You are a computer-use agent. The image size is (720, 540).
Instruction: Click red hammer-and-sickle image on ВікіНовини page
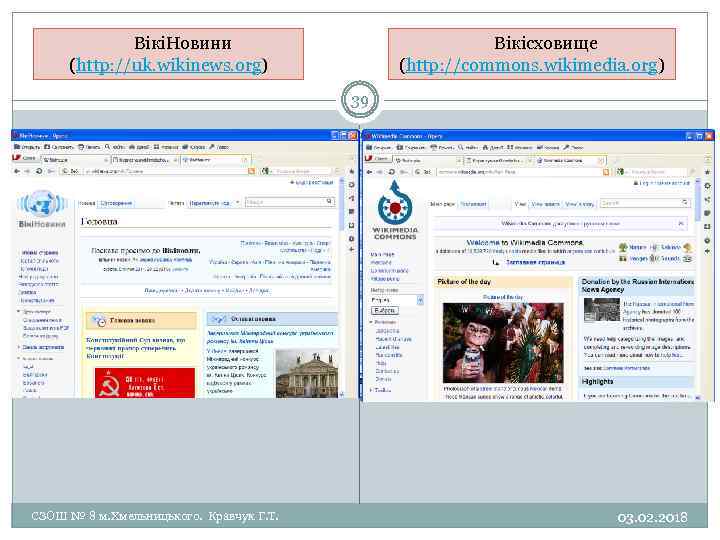pos(145,383)
